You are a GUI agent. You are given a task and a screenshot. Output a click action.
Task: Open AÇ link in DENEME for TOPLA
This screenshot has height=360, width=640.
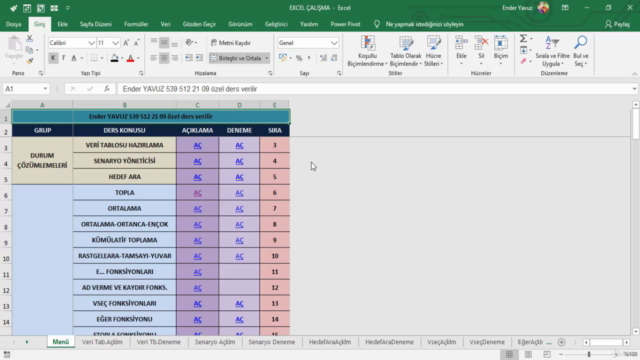click(239, 193)
